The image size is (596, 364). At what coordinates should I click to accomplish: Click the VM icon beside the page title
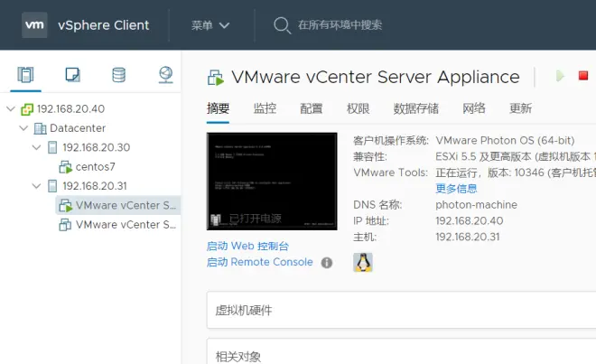point(216,78)
